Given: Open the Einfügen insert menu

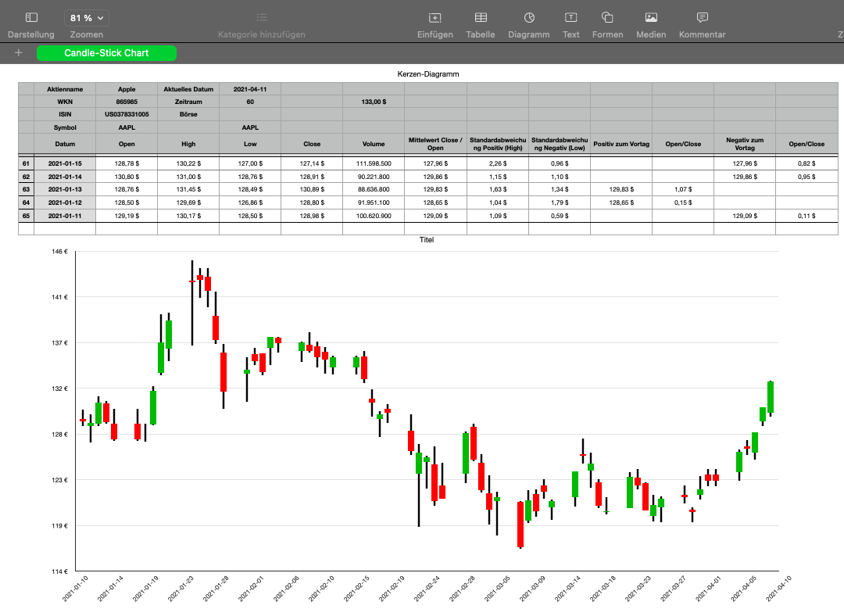Looking at the screenshot, I should (435, 17).
